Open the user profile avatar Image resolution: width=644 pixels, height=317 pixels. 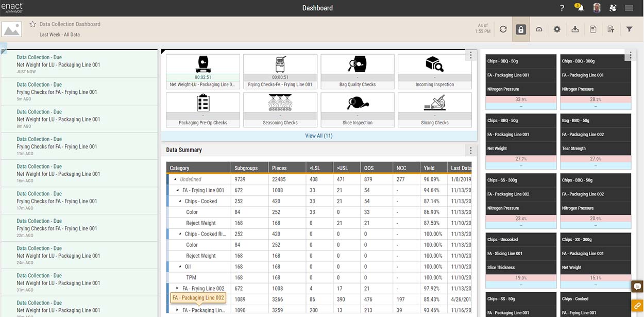(597, 8)
